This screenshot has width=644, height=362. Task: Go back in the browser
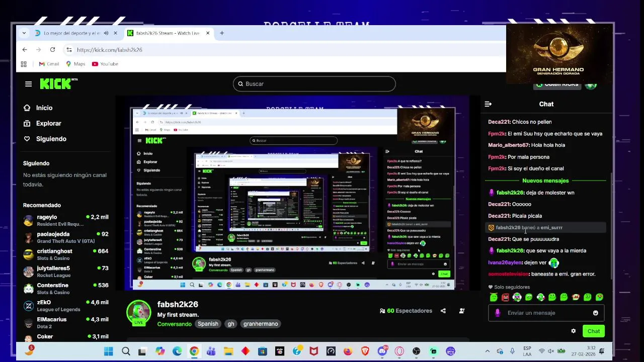[25, 50]
